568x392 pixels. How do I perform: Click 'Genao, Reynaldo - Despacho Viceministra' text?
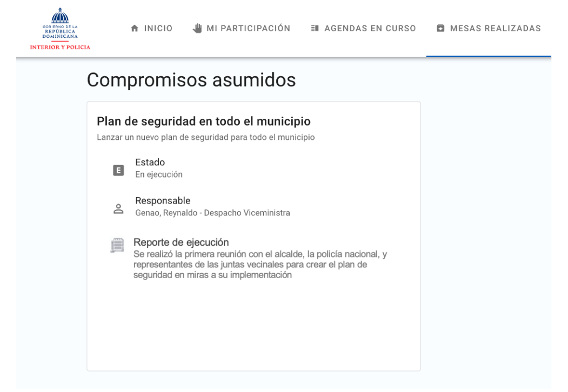(212, 213)
